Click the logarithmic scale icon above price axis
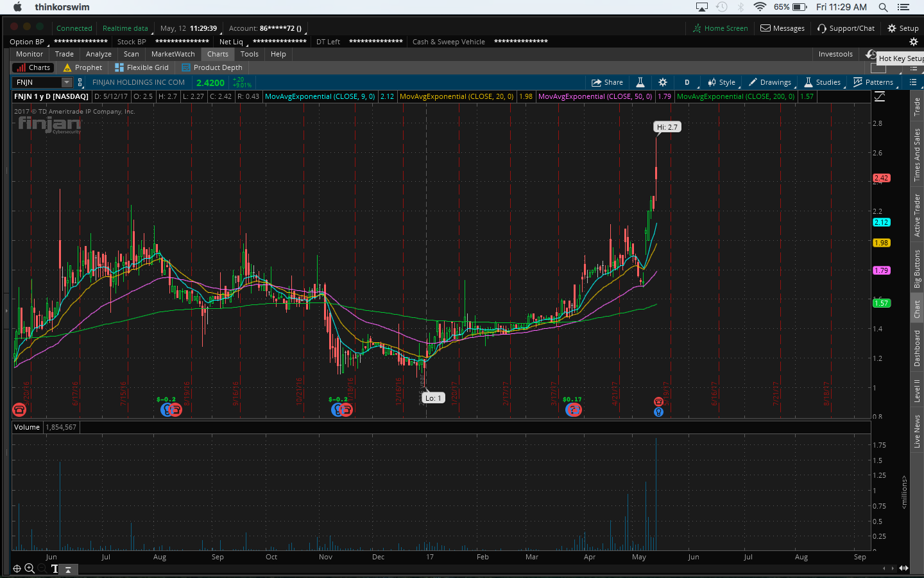Screen dimensions: 924x578 880,96
